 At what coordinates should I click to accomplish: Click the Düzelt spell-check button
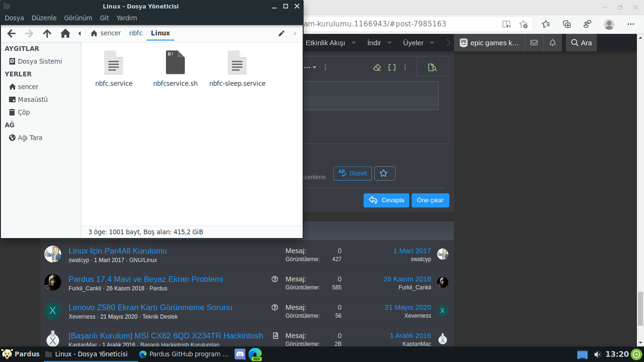[x=353, y=173]
